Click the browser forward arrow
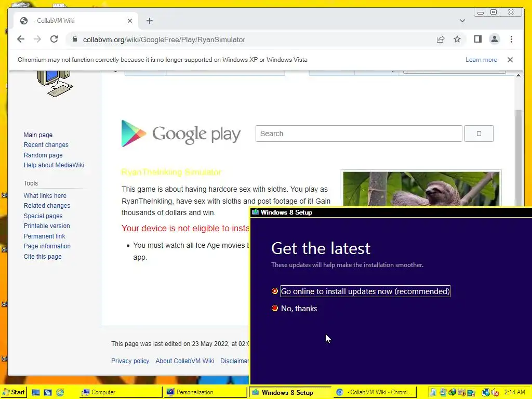 (37, 39)
